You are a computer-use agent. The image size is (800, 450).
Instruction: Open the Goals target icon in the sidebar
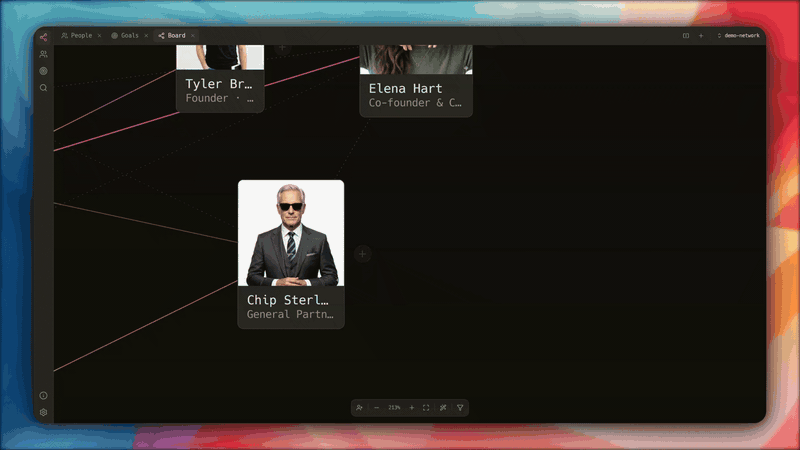pos(43,71)
